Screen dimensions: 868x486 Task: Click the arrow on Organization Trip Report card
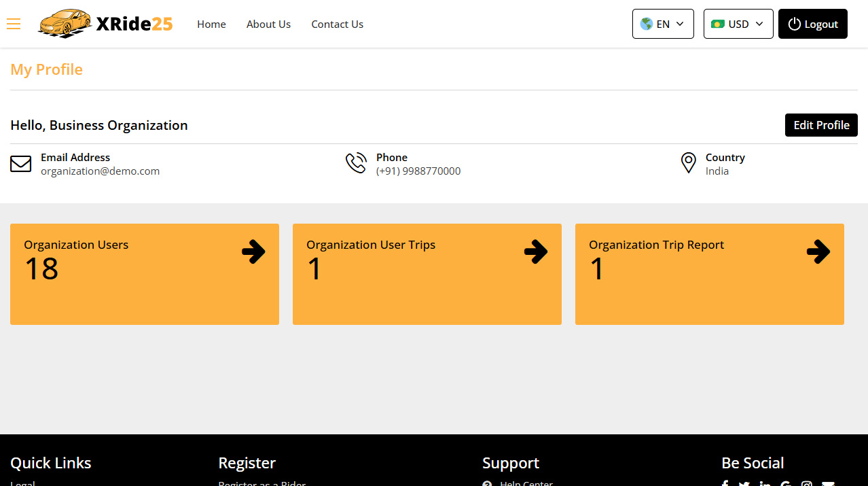coord(818,251)
